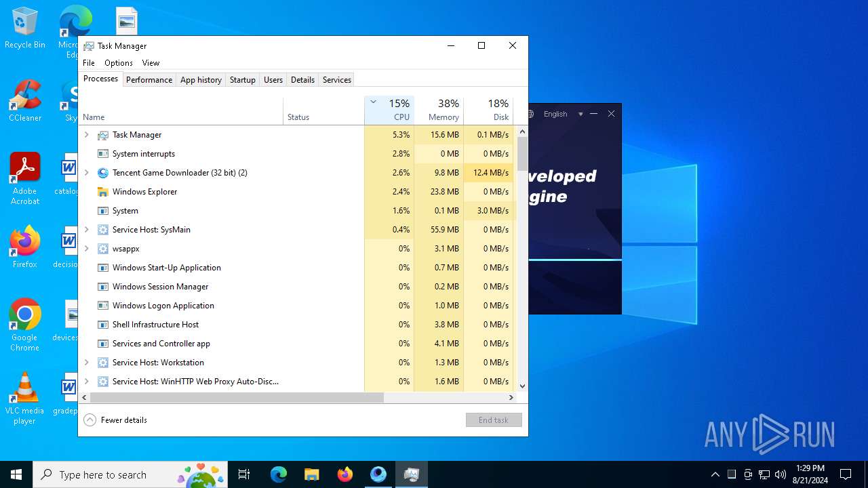Click the 55.9 MB memory value
The width and height of the screenshot is (868, 488).
[x=445, y=230]
